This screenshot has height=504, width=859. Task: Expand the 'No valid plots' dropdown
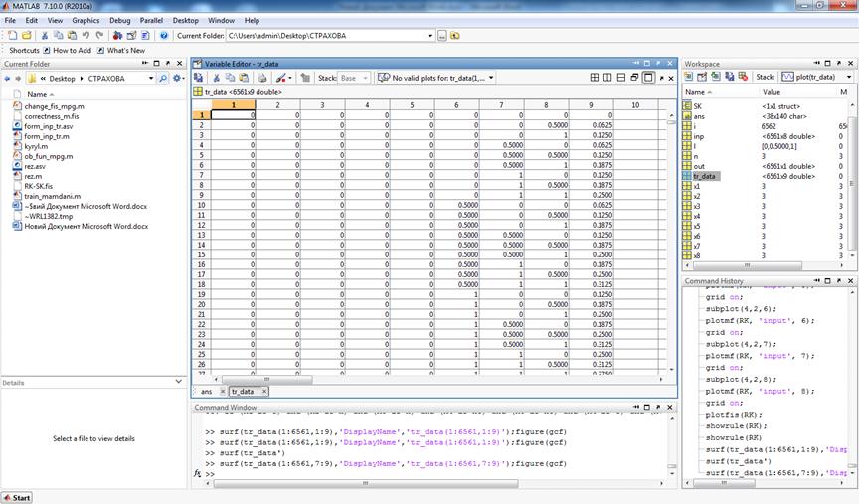pos(492,78)
